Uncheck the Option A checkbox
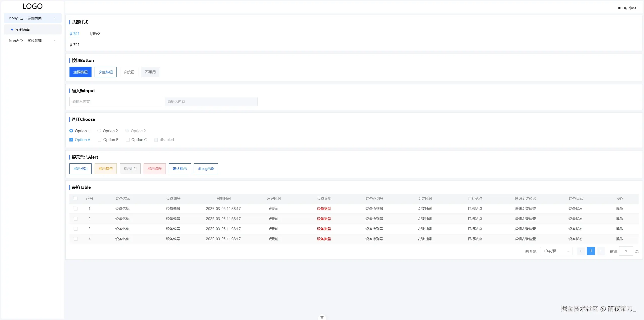Screen dimensions: 644x320 coord(71,140)
